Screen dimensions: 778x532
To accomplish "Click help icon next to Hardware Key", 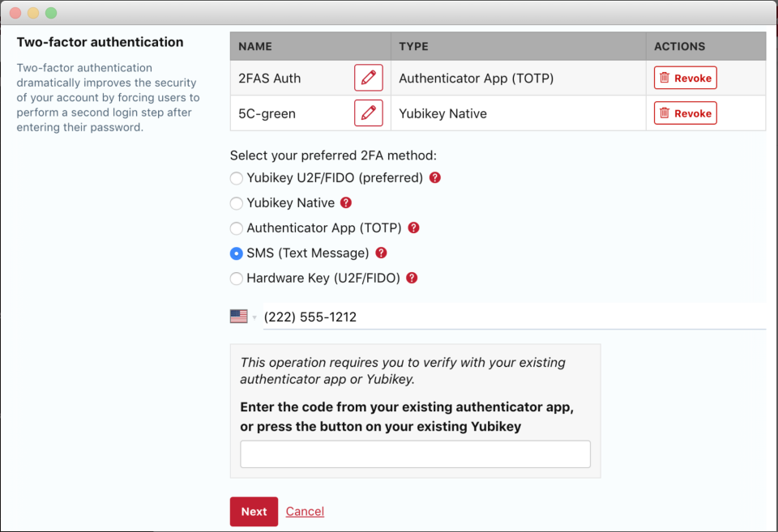I will tap(411, 279).
